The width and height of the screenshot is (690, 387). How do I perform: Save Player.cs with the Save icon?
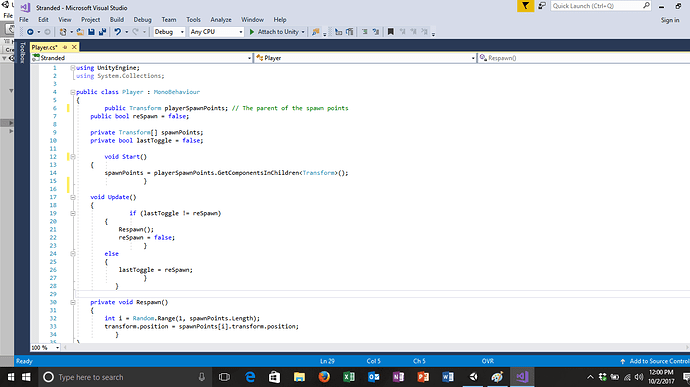pos(91,32)
